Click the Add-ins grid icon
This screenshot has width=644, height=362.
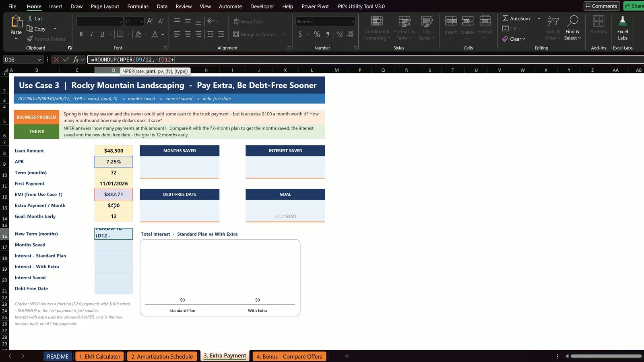[x=599, y=21]
